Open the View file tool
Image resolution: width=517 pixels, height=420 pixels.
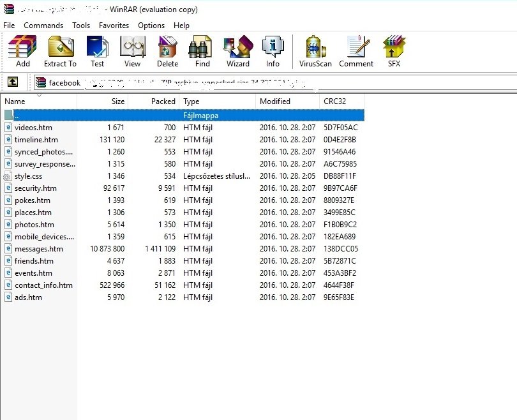click(132, 51)
